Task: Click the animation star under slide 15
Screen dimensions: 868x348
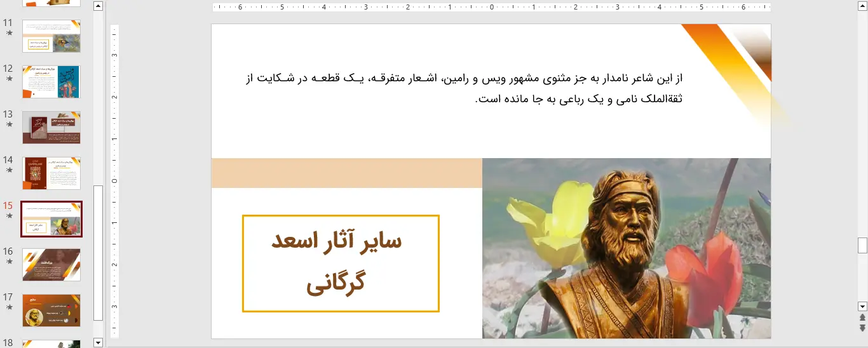Action: (x=9, y=216)
